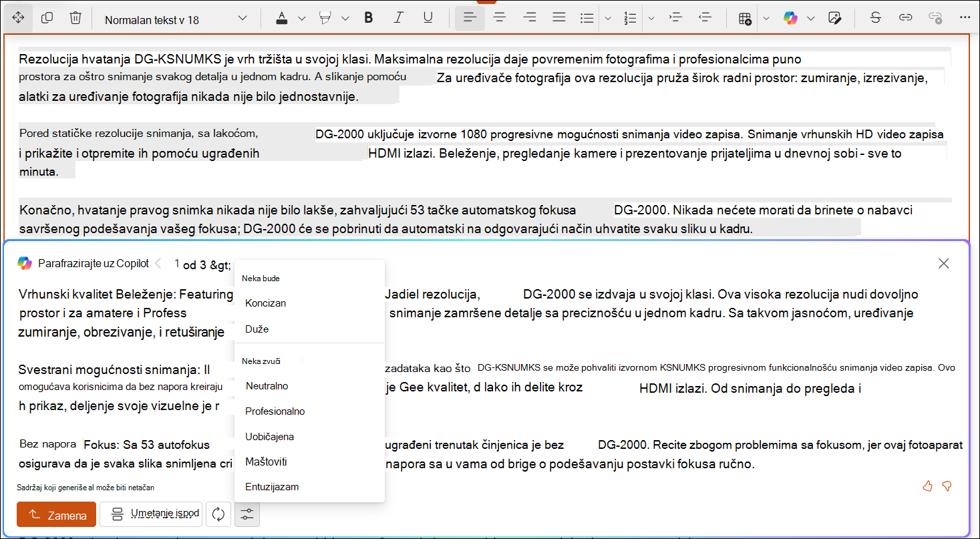Regenerate the Copilot suggestion
980x539 pixels.
[x=218, y=514]
